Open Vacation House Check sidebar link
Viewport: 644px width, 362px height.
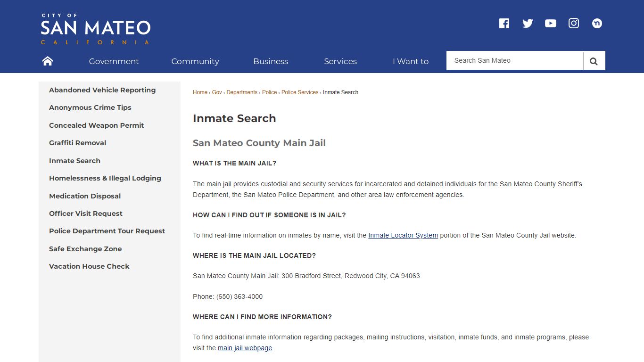(x=89, y=266)
